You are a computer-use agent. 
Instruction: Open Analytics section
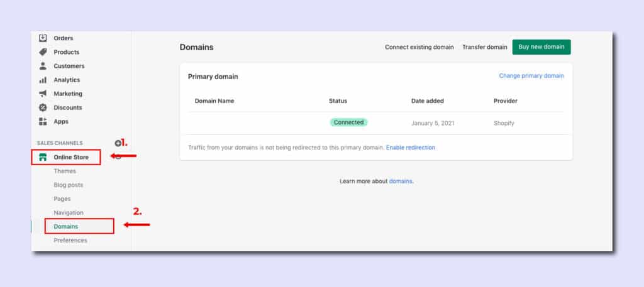(67, 80)
